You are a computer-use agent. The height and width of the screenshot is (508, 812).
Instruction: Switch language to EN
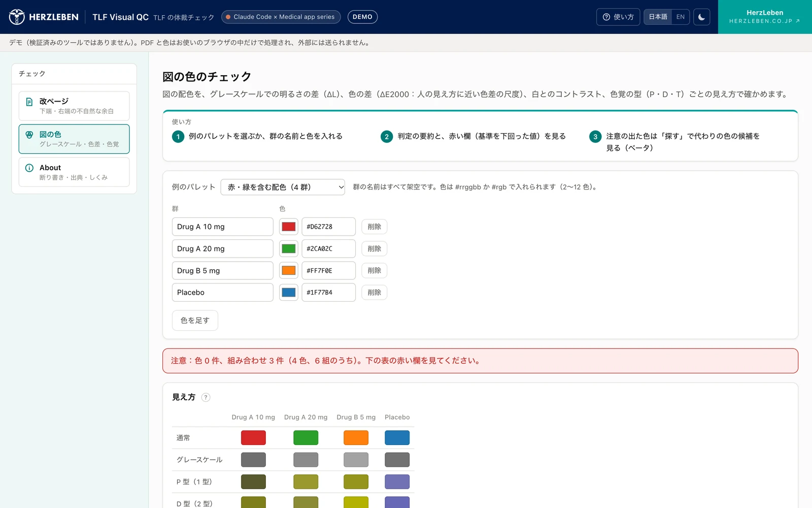pyautogui.click(x=681, y=17)
